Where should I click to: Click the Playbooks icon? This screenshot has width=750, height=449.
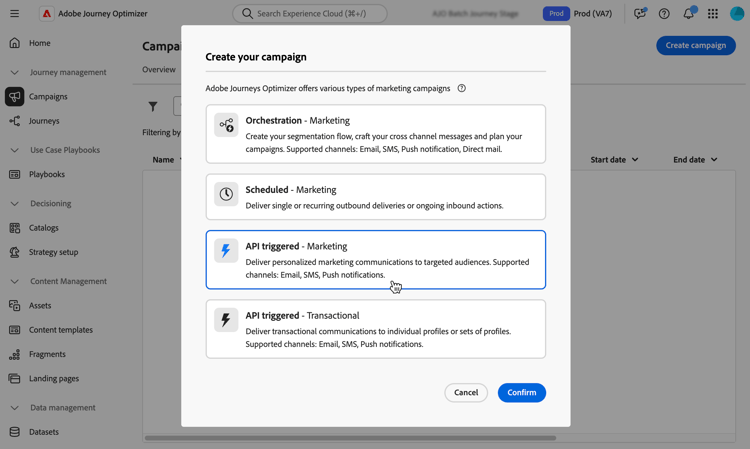pyautogui.click(x=14, y=175)
